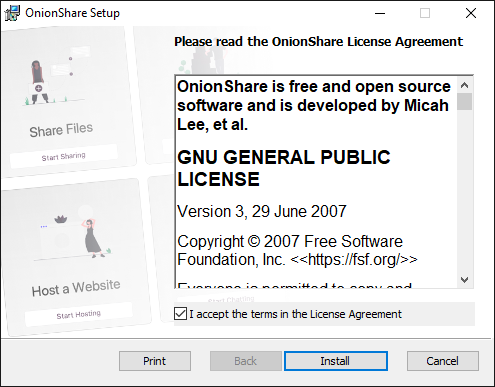495x387 pixels.
Task: Click the scrollbar up arrow
Action: 465,85
